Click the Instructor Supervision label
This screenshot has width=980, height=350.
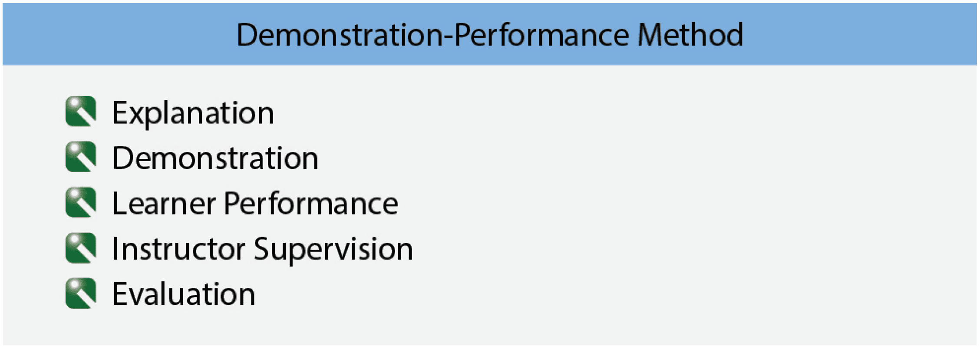pyautogui.click(x=263, y=249)
